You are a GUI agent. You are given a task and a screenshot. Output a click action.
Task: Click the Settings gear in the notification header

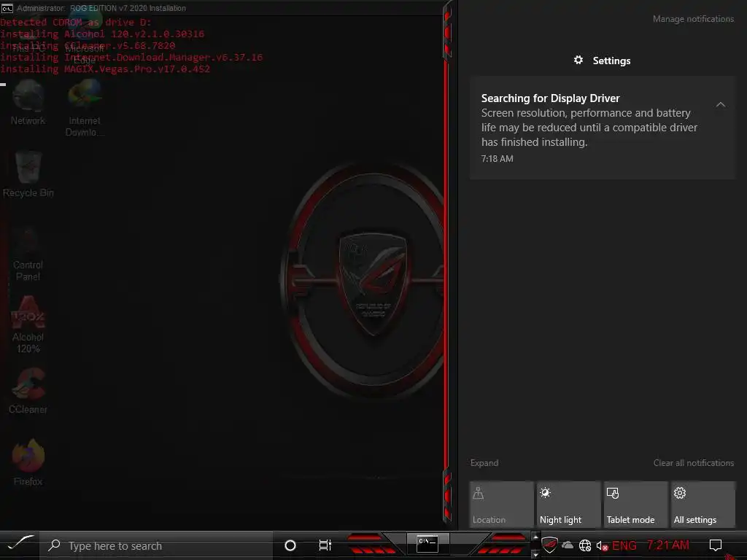pyautogui.click(x=578, y=60)
